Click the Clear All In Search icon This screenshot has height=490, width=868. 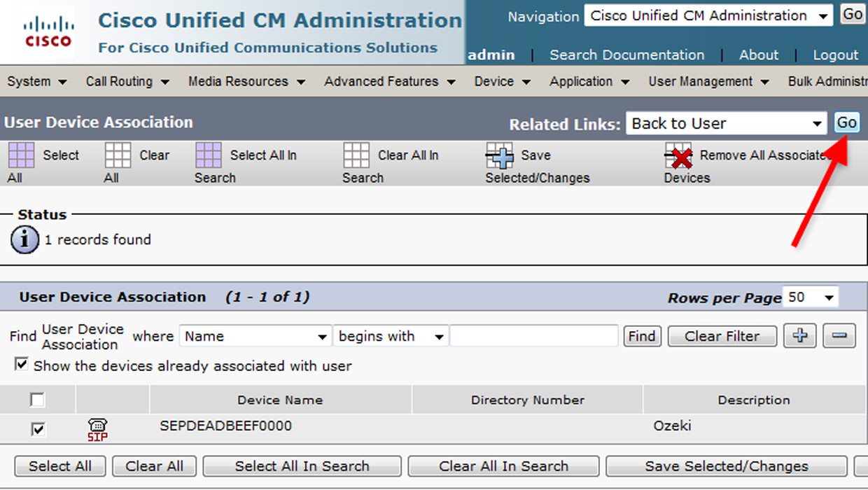pos(356,155)
